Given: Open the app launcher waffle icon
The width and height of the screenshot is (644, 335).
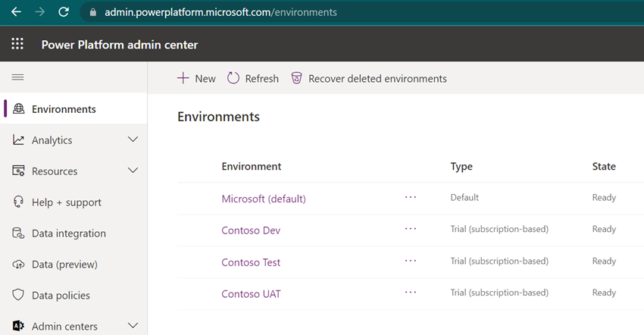Looking at the screenshot, I should pos(17,43).
